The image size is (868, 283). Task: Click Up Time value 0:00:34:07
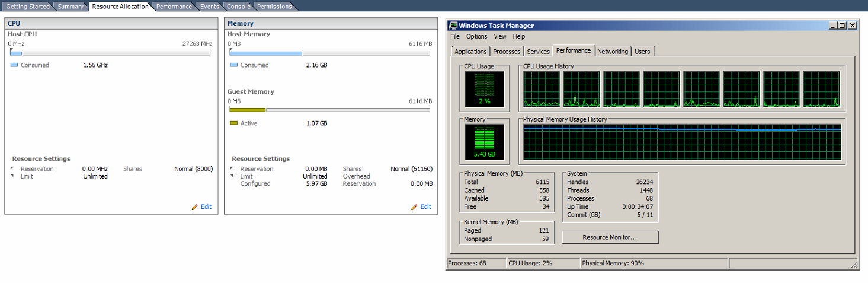(x=638, y=206)
